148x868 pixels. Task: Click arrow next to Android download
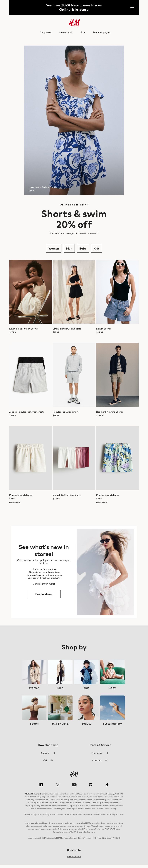coord(54,753)
